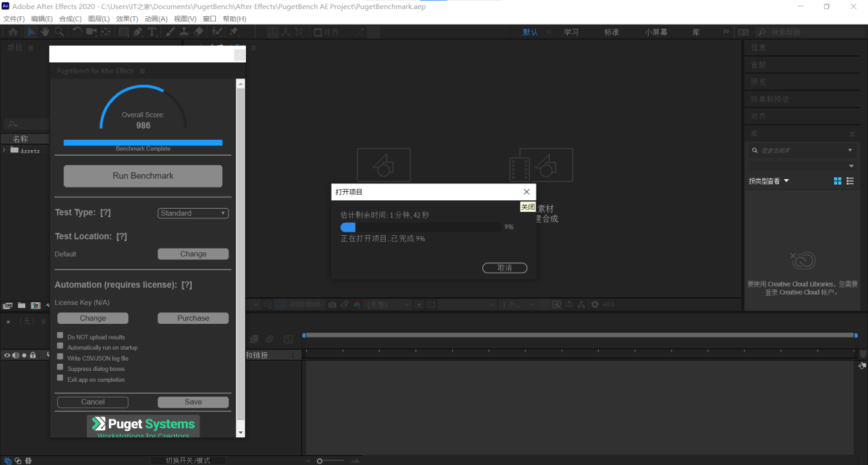The width and height of the screenshot is (868, 465).
Task: Click the Run Benchmark button
Action: click(143, 176)
